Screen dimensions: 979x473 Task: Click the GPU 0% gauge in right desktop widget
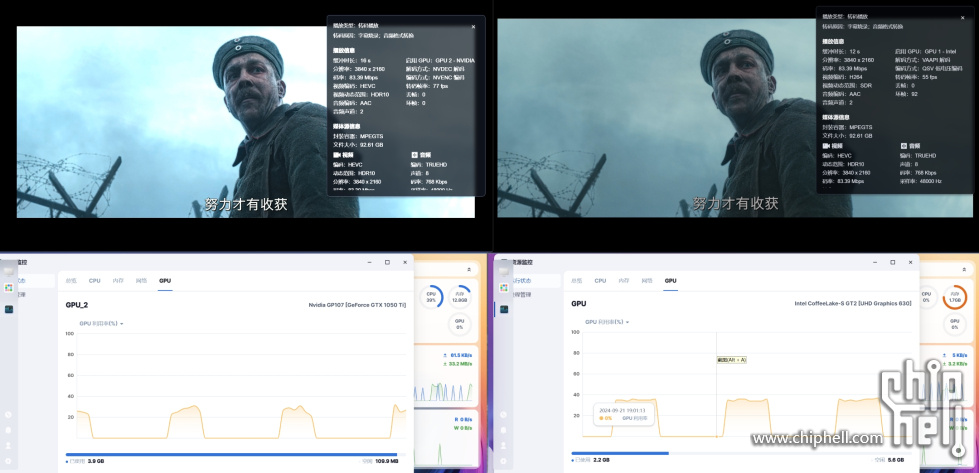coord(955,324)
